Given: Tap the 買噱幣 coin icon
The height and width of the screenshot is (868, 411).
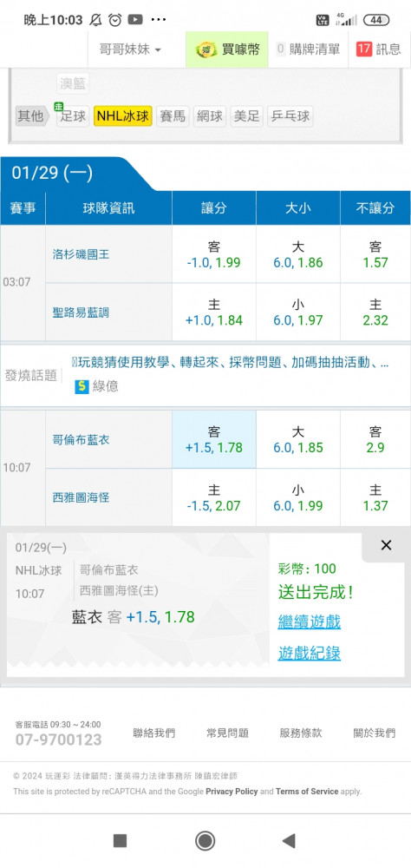Looking at the screenshot, I should (206, 49).
